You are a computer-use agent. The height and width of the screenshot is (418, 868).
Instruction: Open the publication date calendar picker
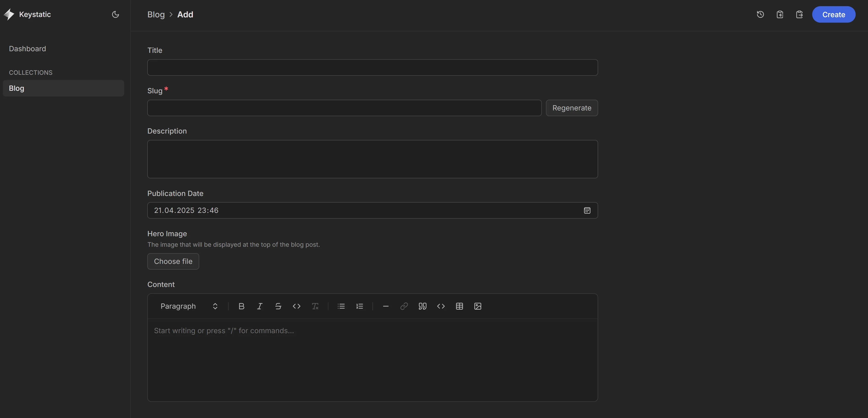pos(587,211)
